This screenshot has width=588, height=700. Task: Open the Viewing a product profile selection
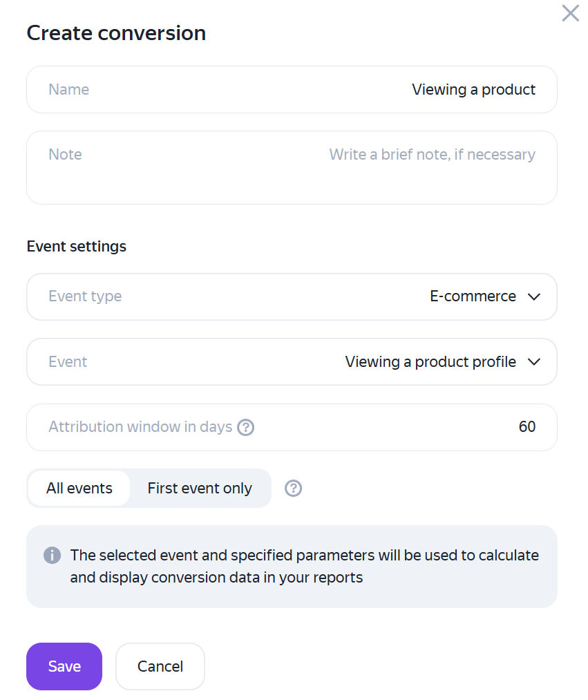tap(430, 361)
